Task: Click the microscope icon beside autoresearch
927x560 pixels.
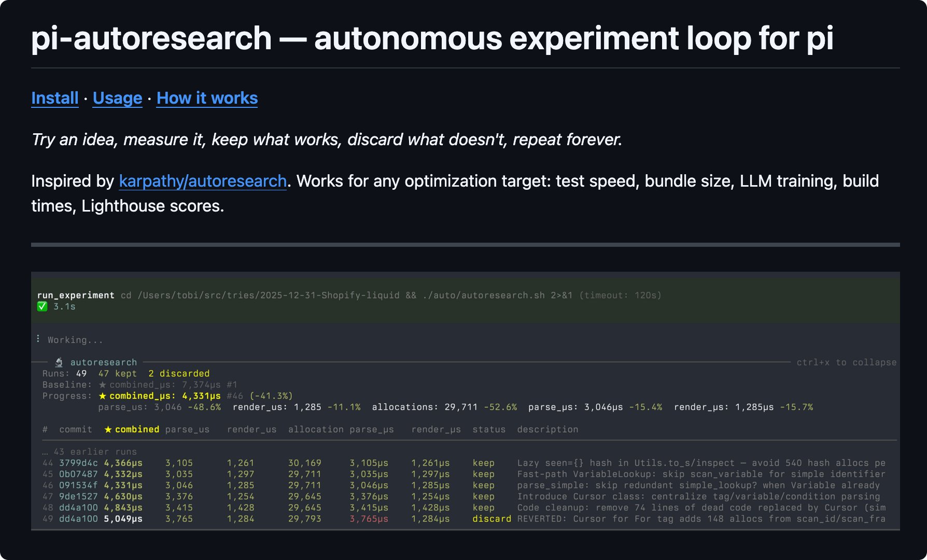Action: [x=59, y=362]
